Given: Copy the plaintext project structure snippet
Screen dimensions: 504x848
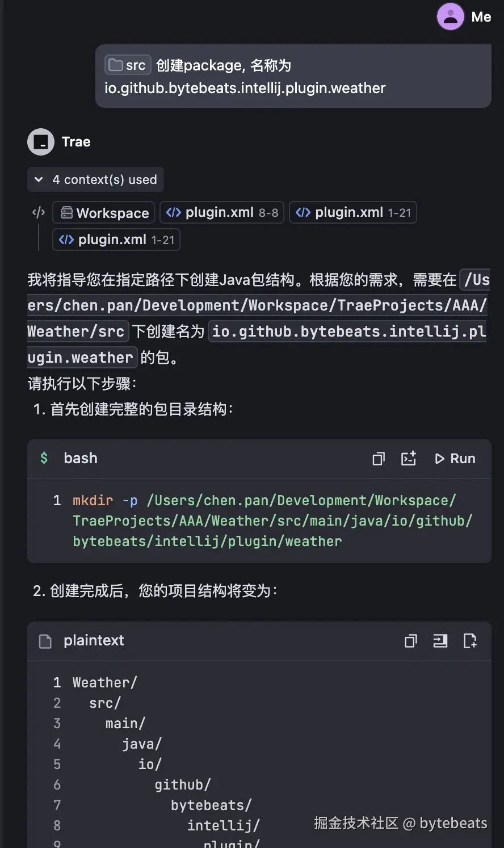Looking at the screenshot, I should point(410,641).
